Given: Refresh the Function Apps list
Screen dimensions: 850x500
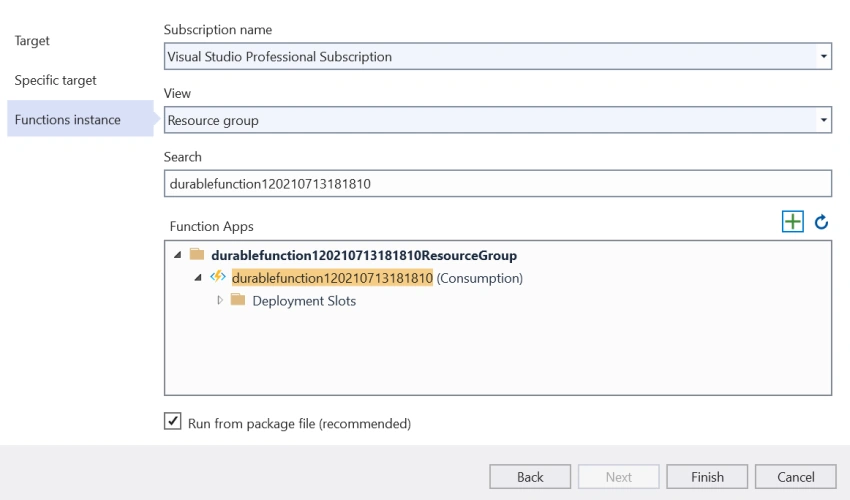Looking at the screenshot, I should [x=821, y=222].
